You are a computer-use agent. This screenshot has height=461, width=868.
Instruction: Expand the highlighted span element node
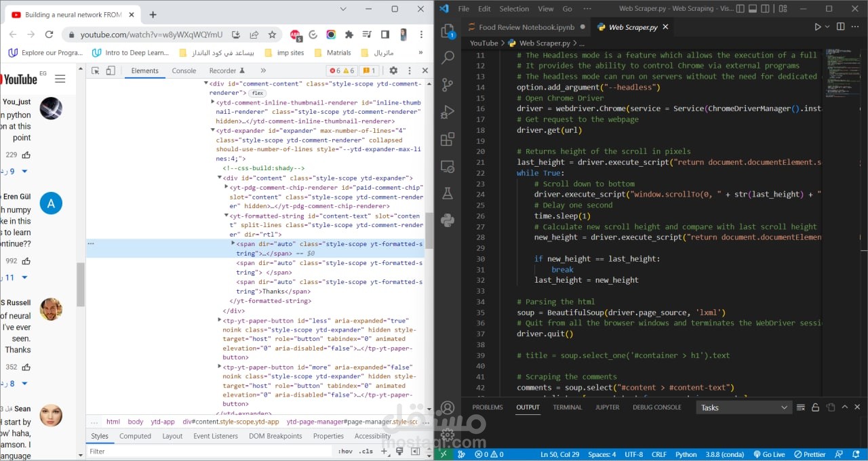pyautogui.click(x=233, y=243)
